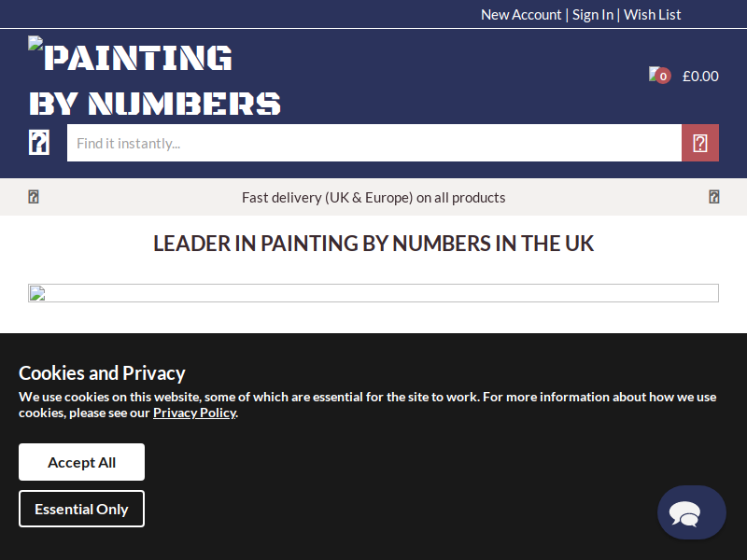The width and height of the screenshot is (747, 560).
Task: Click the shopping basket icon
Action: tap(655, 74)
